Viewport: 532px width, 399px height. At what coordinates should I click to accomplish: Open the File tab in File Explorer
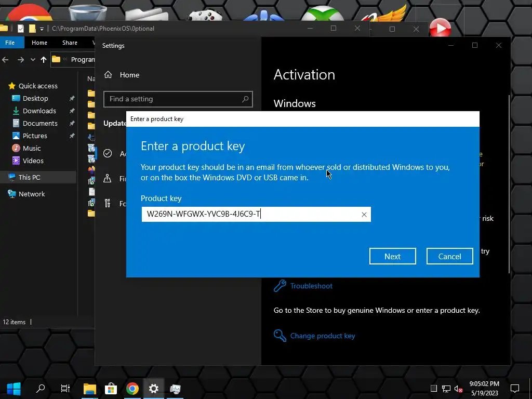[x=10, y=43]
